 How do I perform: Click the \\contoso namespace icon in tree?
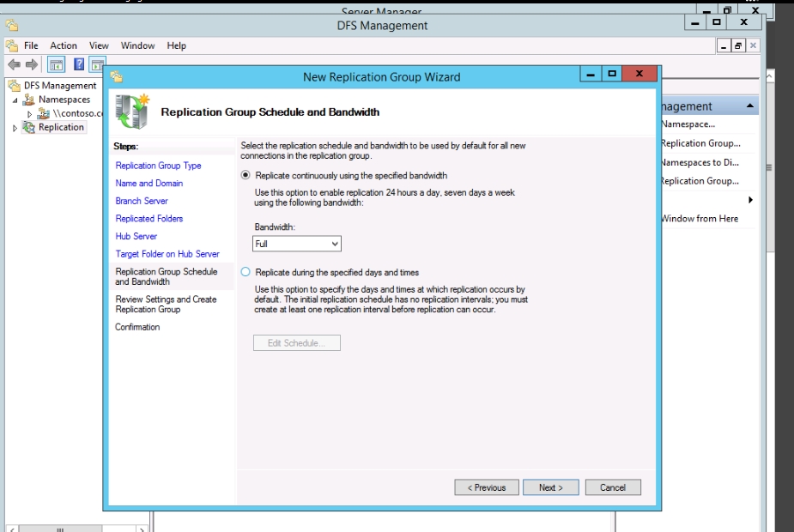44,113
